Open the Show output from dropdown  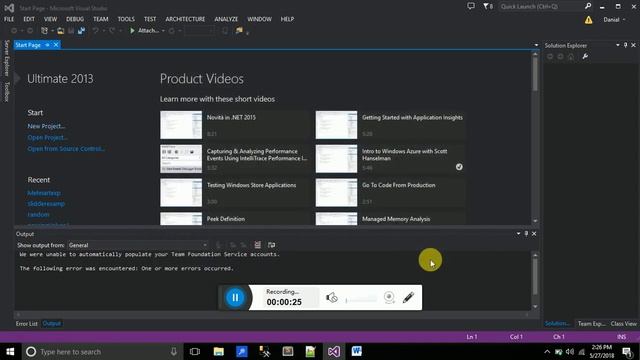[x=138, y=245]
